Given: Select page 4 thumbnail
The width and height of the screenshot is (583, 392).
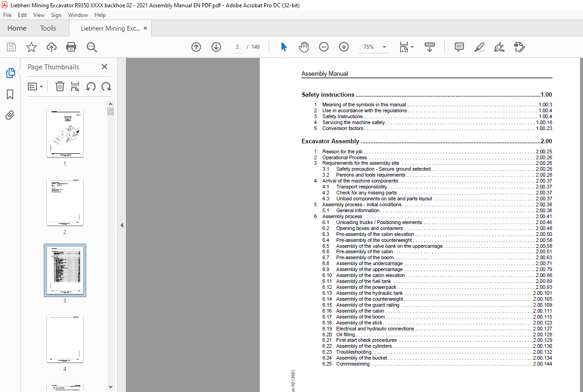Looking at the screenshot, I should point(65,339).
